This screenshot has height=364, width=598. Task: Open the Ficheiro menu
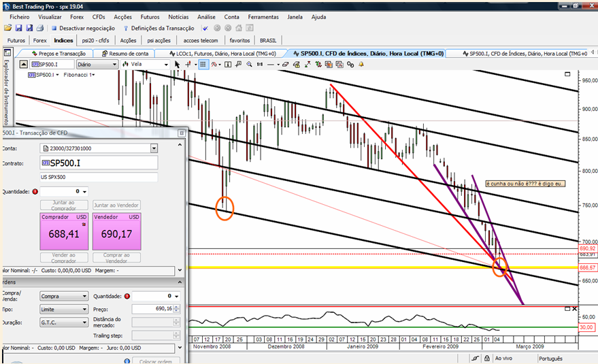(x=20, y=17)
